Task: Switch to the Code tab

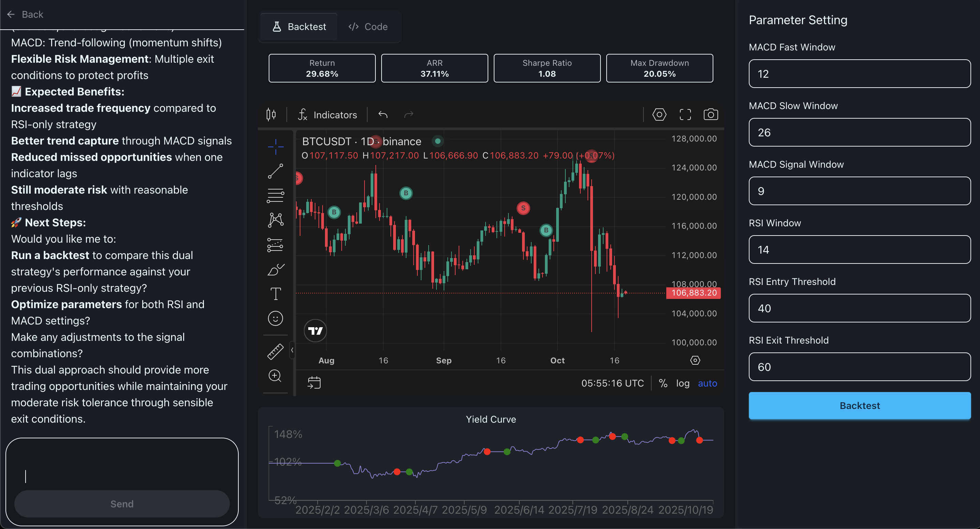Action: point(368,26)
